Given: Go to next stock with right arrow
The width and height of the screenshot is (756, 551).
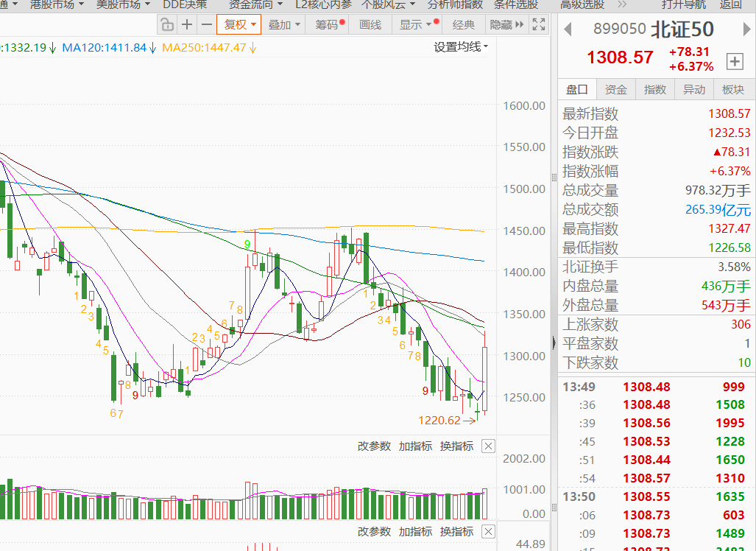Looking at the screenshot, I should (x=746, y=29).
